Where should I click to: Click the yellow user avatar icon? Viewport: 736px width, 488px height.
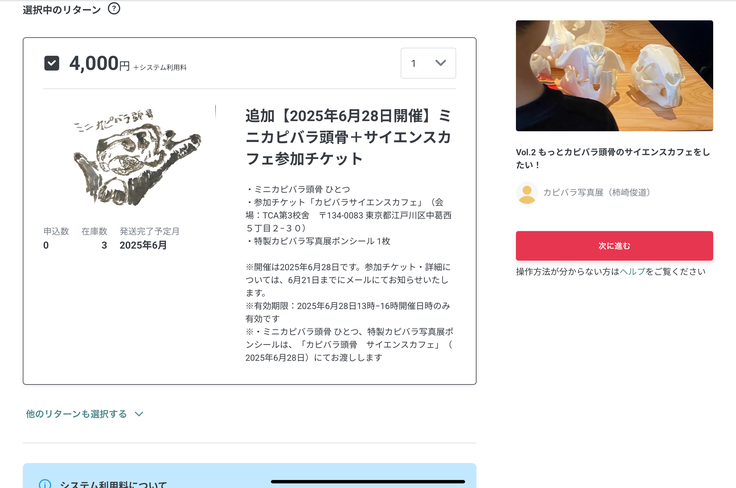(527, 193)
